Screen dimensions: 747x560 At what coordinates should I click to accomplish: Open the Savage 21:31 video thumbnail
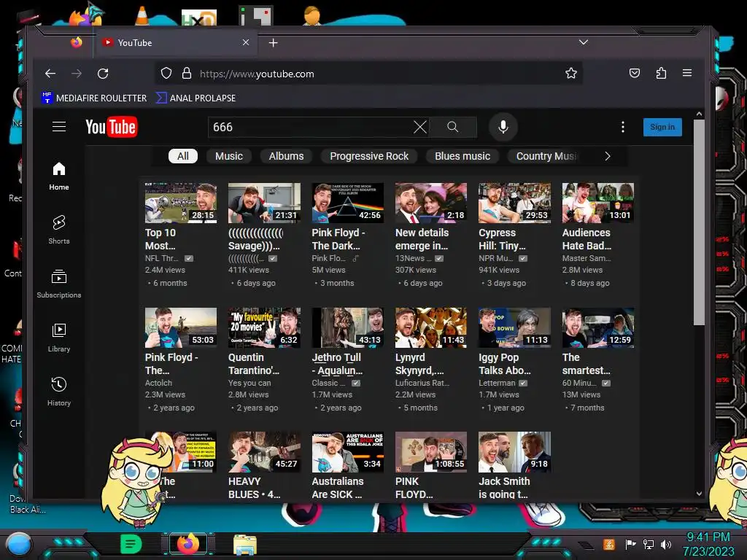(x=264, y=203)
